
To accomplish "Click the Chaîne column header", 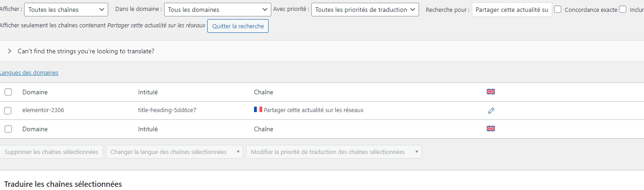I will 264,92.
